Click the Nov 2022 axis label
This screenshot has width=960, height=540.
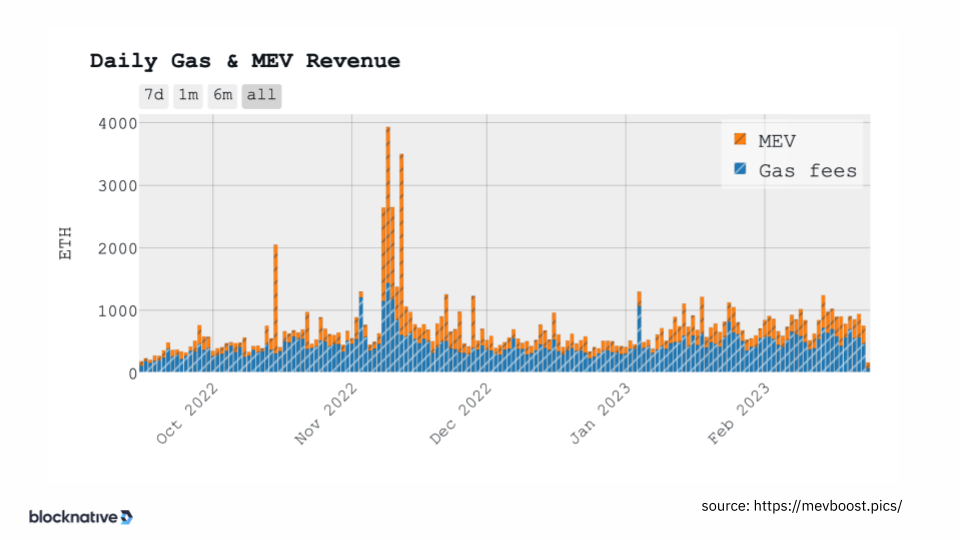(326, 414)
